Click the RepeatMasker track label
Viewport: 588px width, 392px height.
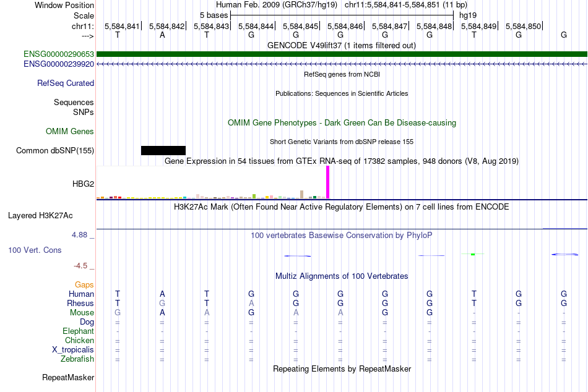point(68,377)
